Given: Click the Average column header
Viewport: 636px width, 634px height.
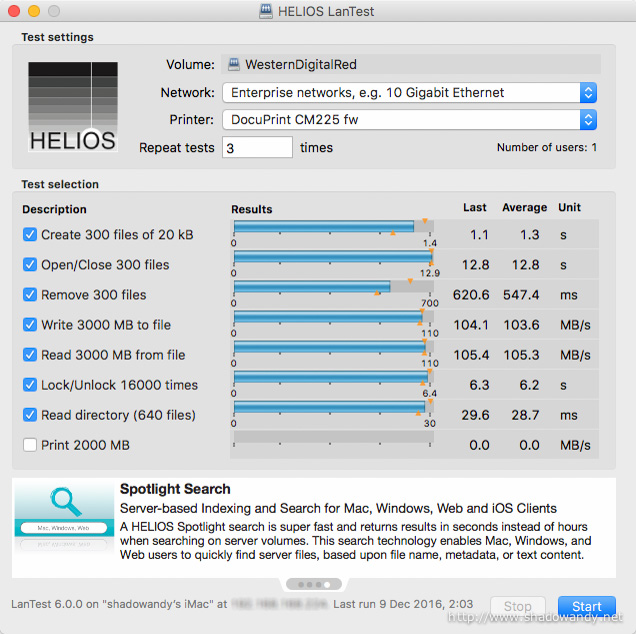Looking at the screenshot, I should 524,207.
